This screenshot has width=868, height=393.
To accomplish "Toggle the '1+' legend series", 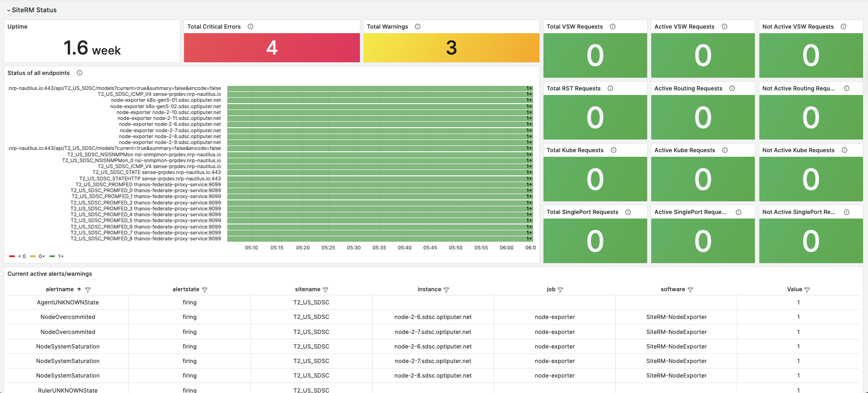I will [x=57, y=256].
